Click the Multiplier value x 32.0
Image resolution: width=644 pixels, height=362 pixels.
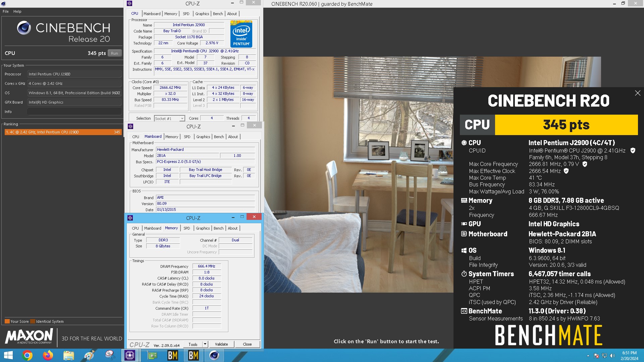[x=170, y=94]
